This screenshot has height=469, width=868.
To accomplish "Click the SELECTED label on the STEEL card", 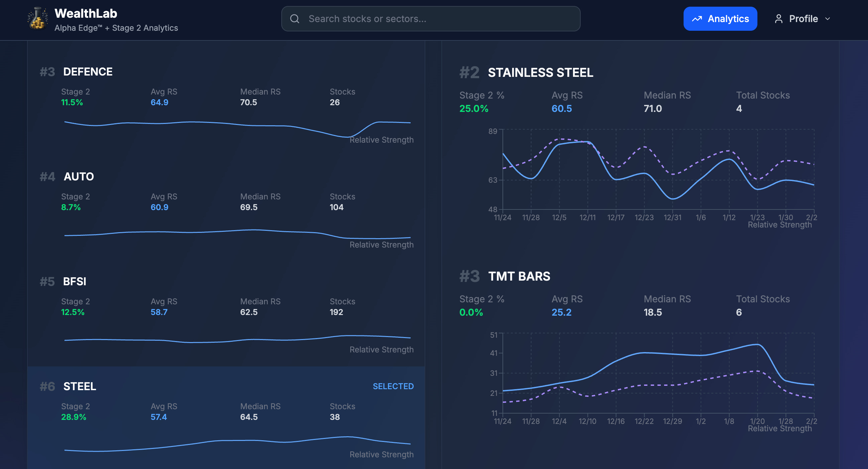I will 393,386.
